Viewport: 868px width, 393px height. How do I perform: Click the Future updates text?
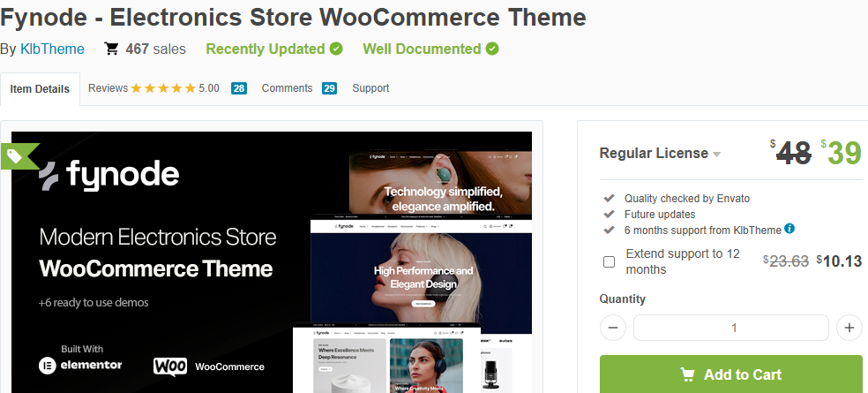pos(660,214)
